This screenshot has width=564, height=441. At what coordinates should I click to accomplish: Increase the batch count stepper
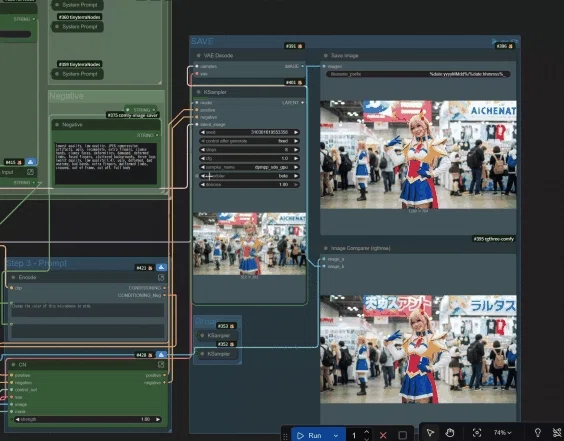pyautogui.click(x=367, y=432)
